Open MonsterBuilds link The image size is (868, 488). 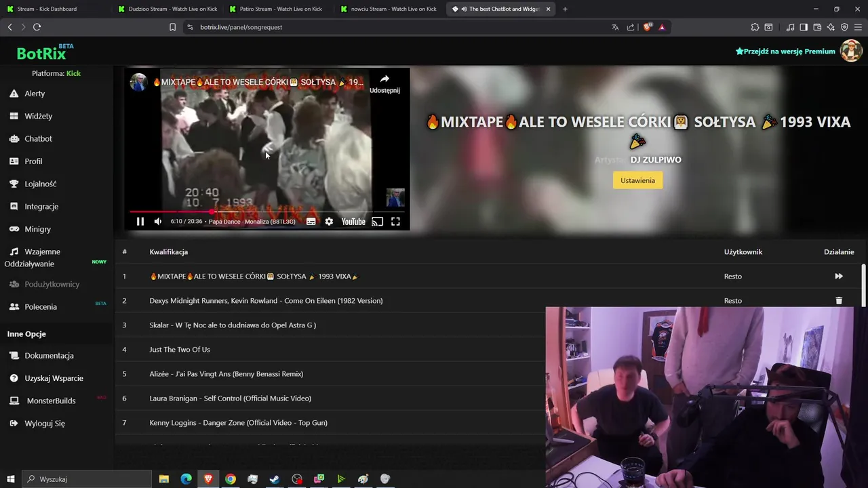51,401
